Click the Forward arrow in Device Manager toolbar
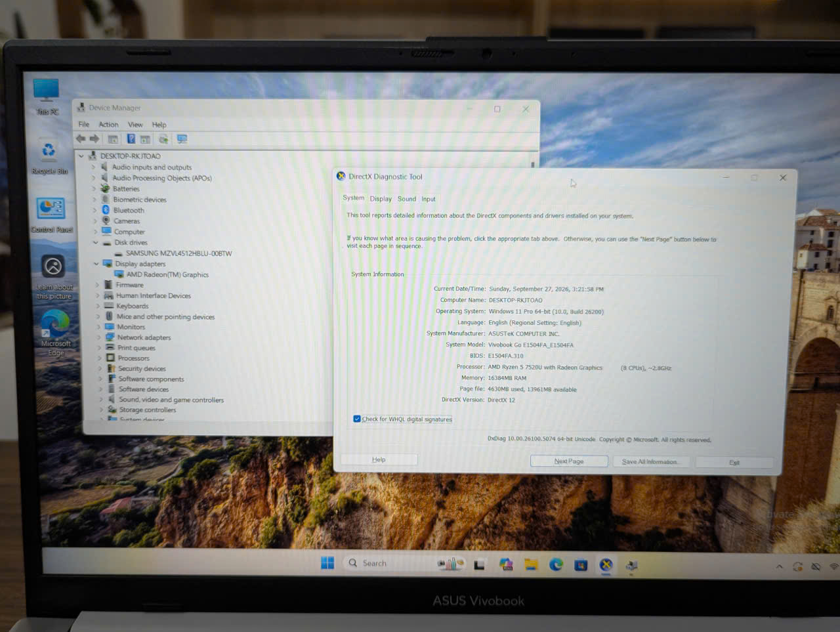 coord(94,139)
